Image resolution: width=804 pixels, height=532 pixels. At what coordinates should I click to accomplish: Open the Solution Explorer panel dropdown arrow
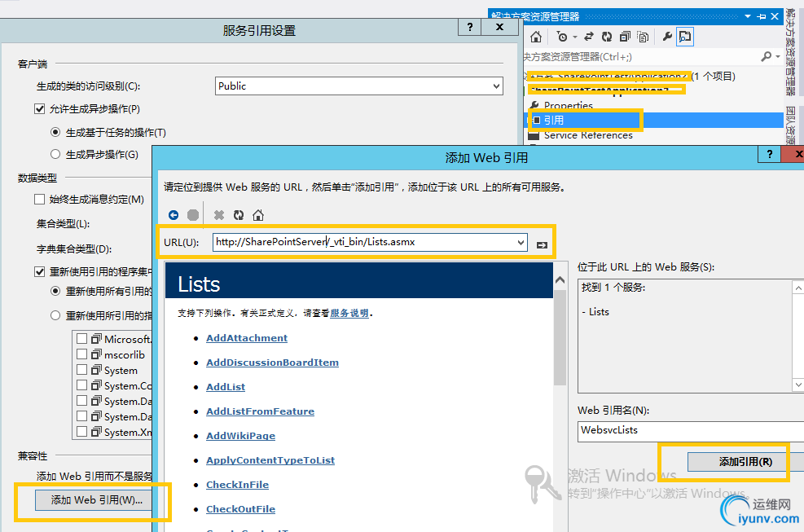[748, 16]
